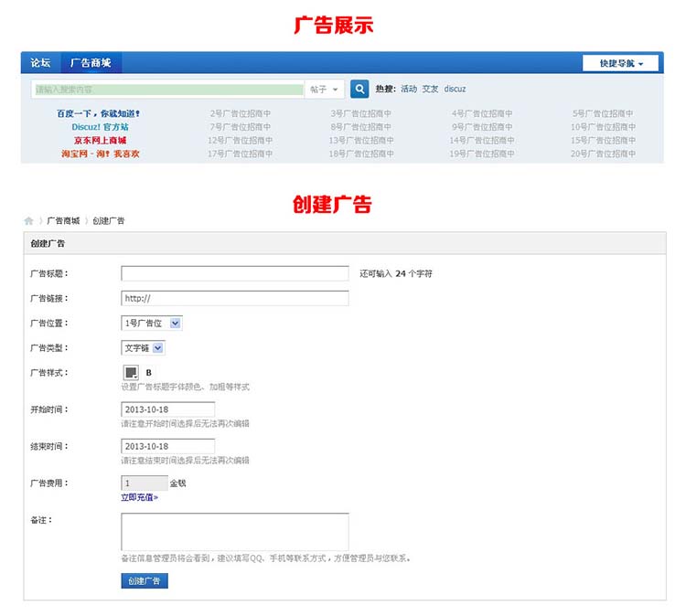Click the 12号广告位招商中 slot
686x616 pixels.
pos(241,141)
